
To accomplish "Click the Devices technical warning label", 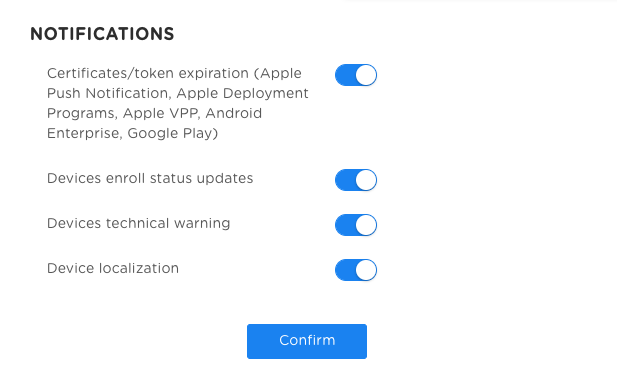I will tap(139, 223).
